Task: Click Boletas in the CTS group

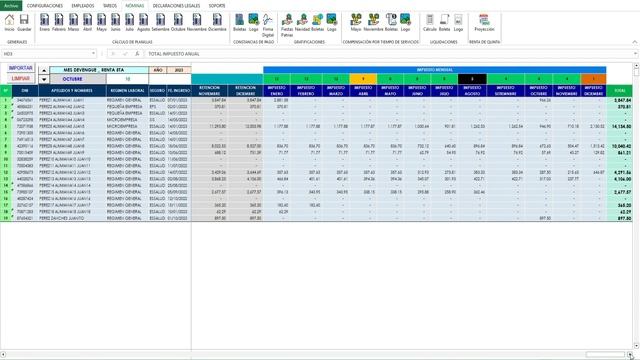Action: coord(391,22)
